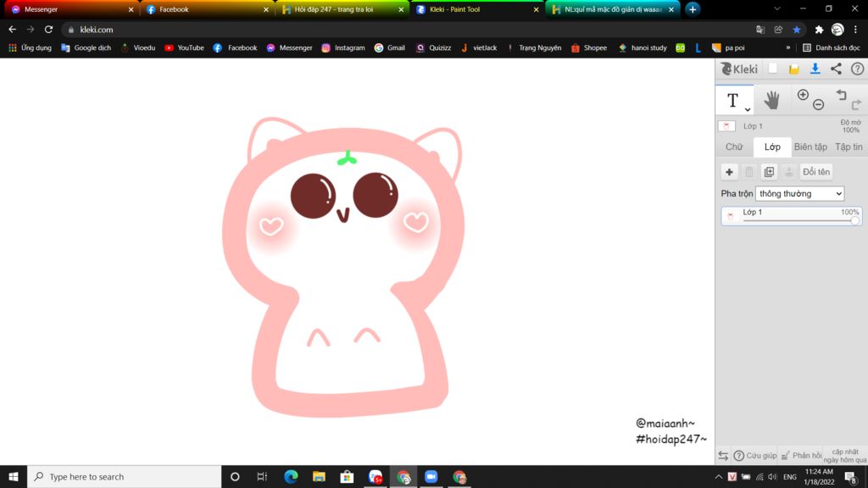Delete the current layer

tap(749, 172)
